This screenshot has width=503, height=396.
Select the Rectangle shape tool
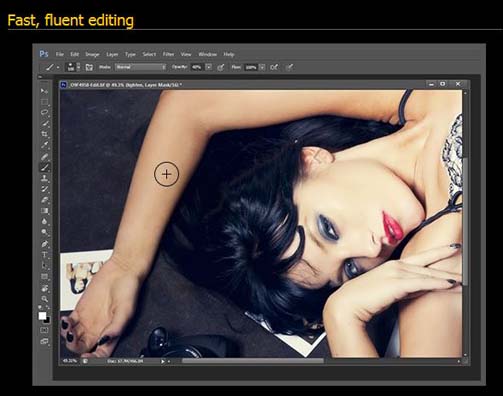44,277
